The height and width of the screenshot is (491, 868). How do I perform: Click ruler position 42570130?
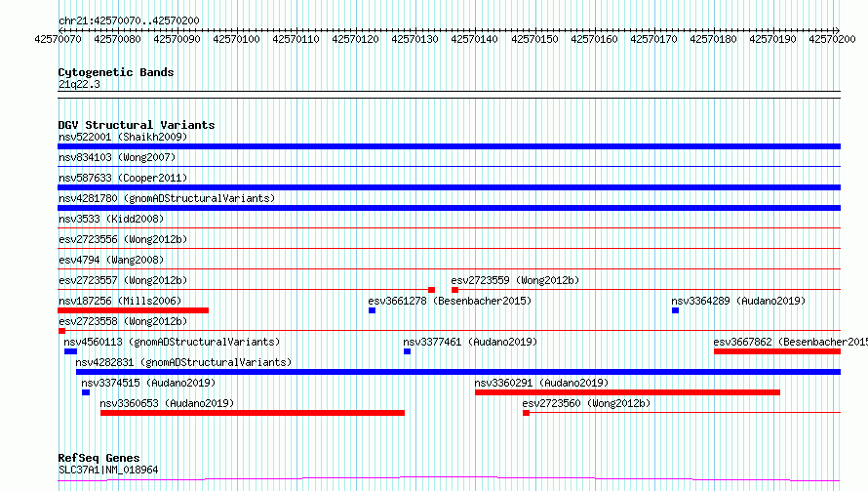(414, 39)
